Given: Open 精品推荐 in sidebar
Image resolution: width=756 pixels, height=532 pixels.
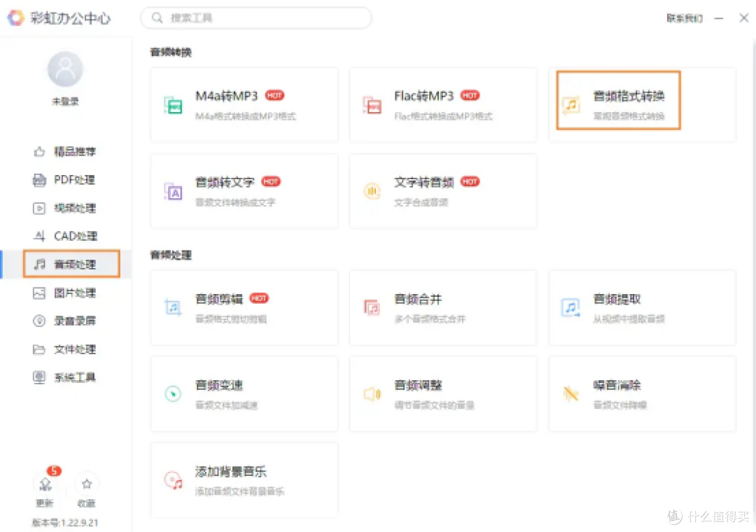Looking at the screenshot, I should (65, 151).
